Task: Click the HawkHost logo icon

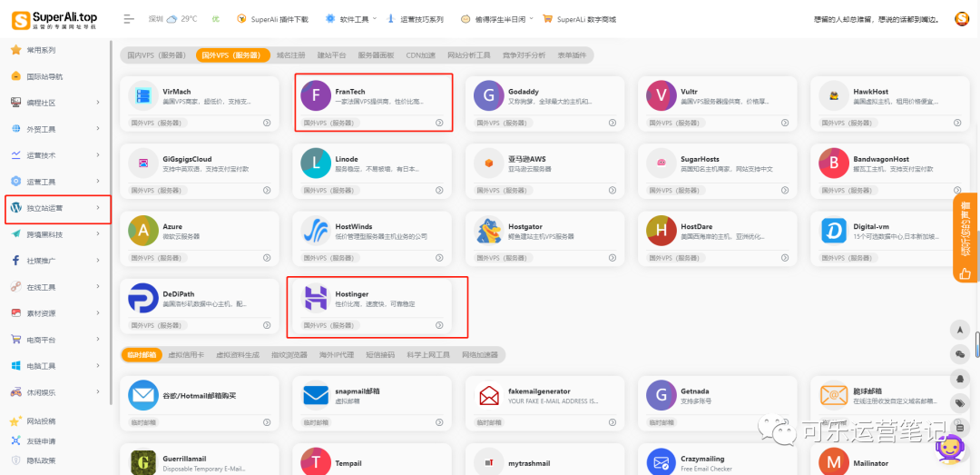Action: 834,96
